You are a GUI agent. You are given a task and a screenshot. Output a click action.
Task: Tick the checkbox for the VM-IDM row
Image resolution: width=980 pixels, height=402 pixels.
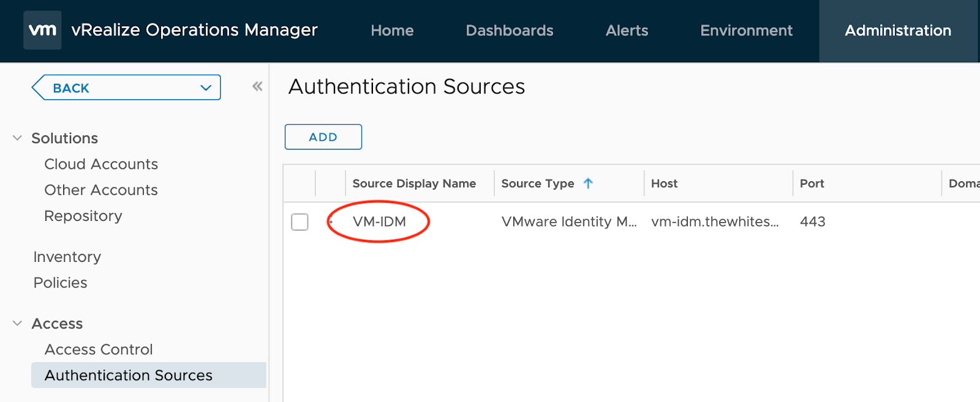300,221
